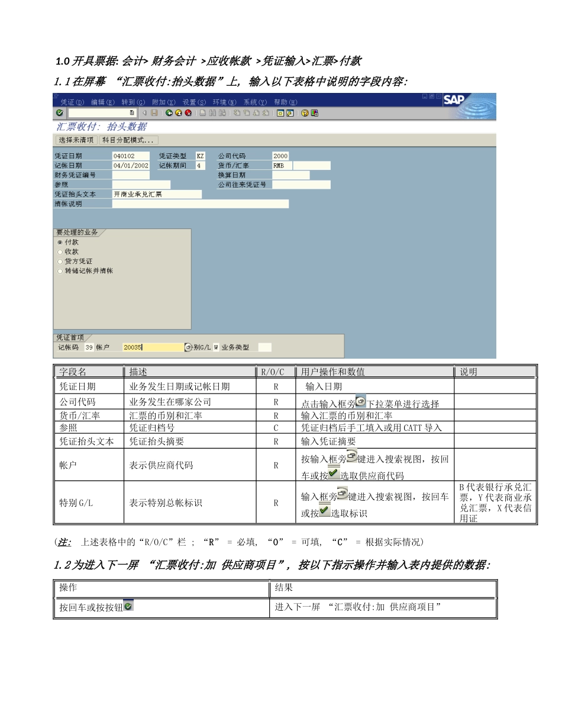Click the 帐户 field containing 20035
The width and height of the screenshot is (562, 728).
pyautogui.click(x=153, y=347)
